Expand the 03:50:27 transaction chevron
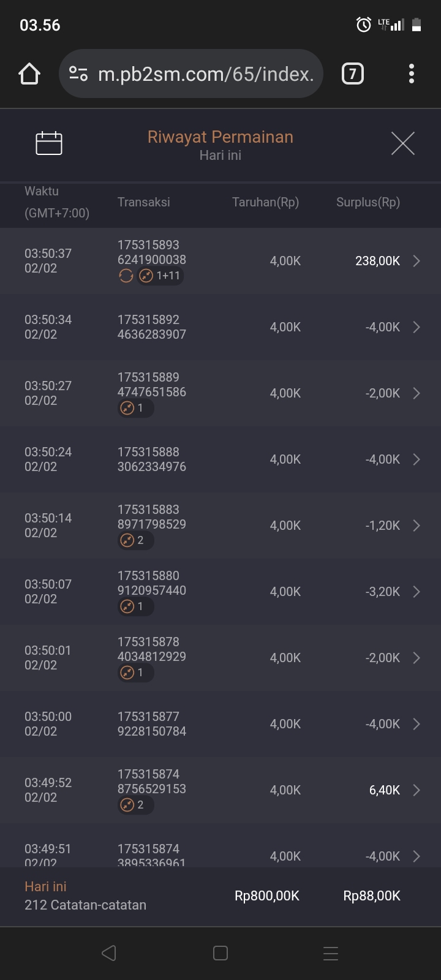 click(417, 393)
